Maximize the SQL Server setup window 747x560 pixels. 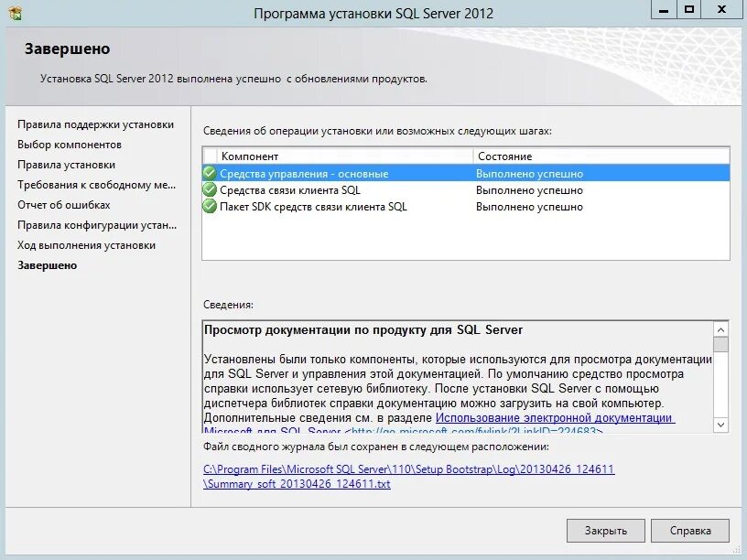click(689, 9)
